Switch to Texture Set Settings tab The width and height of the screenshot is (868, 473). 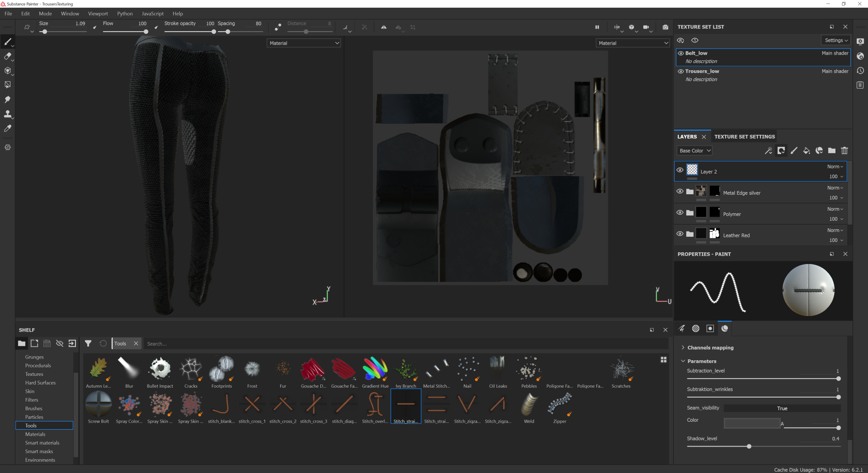[x=744, y=137]
